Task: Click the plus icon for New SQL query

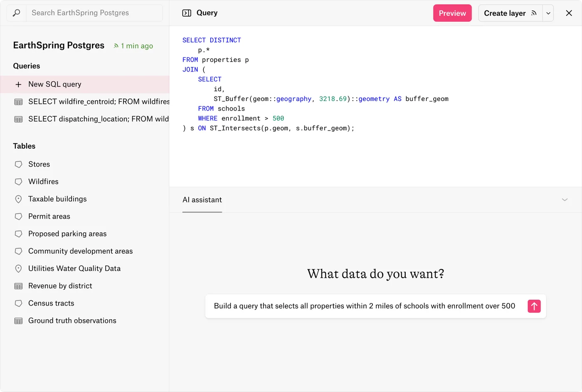Action: point(18,84)
